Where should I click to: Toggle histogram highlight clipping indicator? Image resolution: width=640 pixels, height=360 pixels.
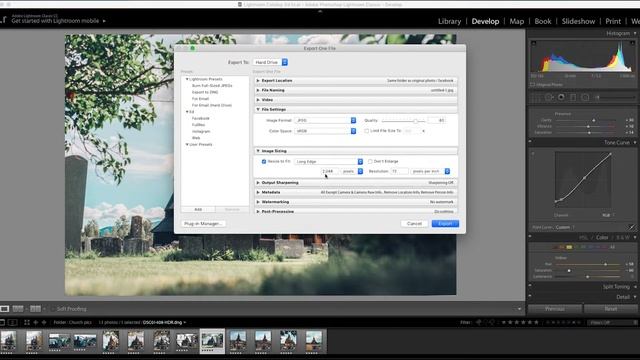(632, 43)
